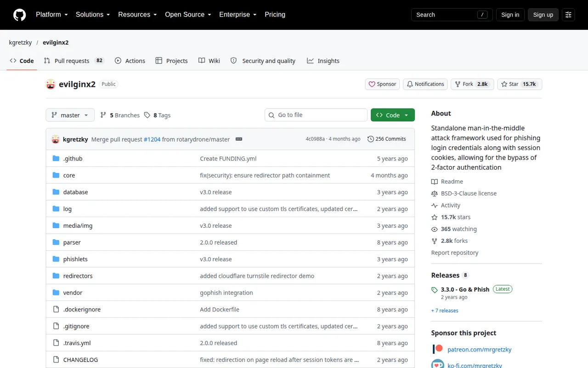This screenshot has height=368, width=588.
Task: Open Pricing in top navigation
Action: (275, 15)
